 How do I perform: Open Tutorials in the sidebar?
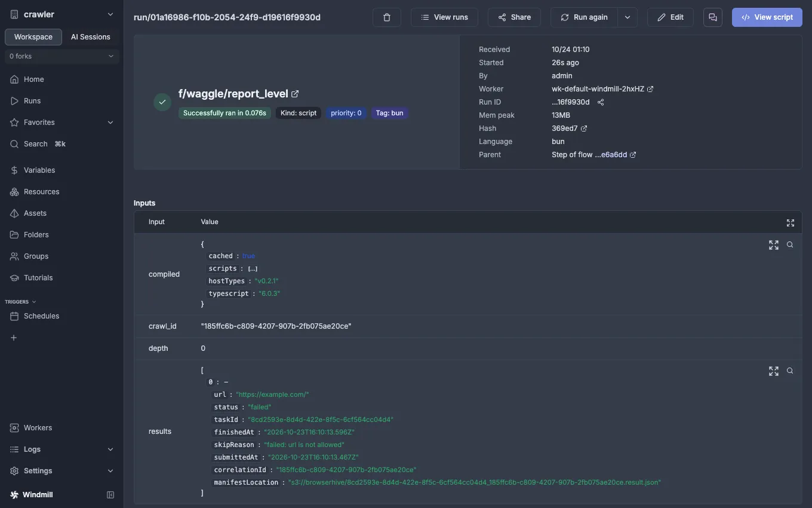(x=62, y=278)
